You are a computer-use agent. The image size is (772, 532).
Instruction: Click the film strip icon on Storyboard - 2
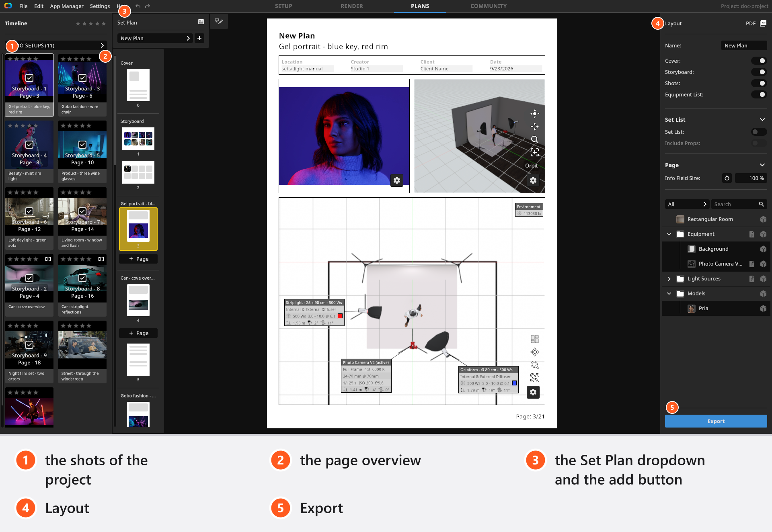pyautogui.click(x=48, y=259)
